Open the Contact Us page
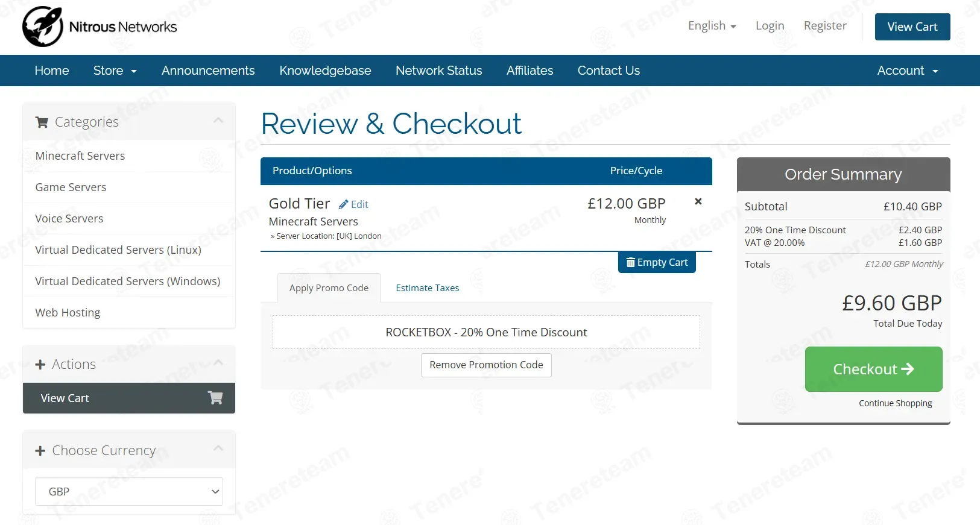Screen dimensions: 980x525 [x=609, y=71]
